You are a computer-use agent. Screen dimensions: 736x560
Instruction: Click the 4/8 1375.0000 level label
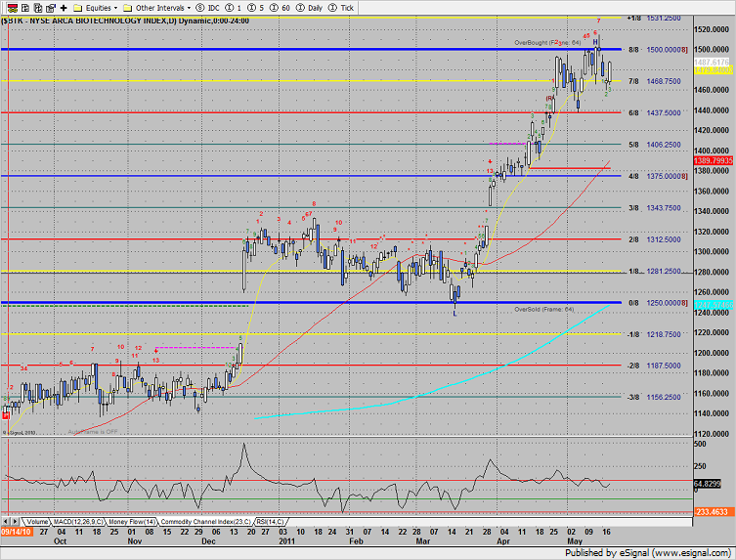pyautogui.click(x=658, y=176)
